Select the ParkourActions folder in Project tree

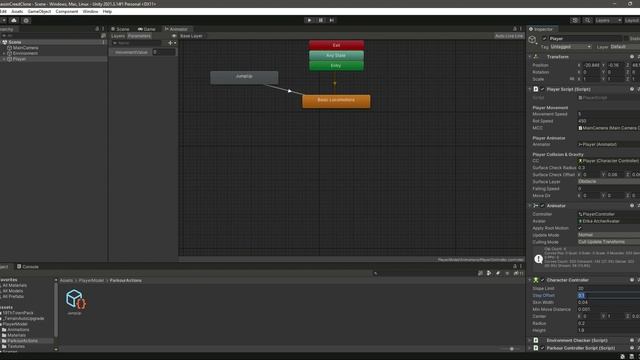pos(22,340)
